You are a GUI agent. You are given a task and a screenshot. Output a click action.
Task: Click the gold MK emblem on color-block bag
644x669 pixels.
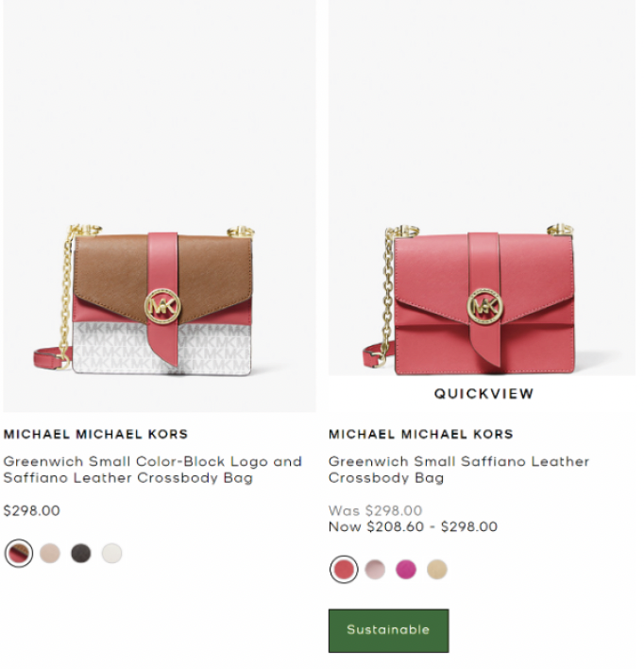pyautogui.click(x=162, y=306)
